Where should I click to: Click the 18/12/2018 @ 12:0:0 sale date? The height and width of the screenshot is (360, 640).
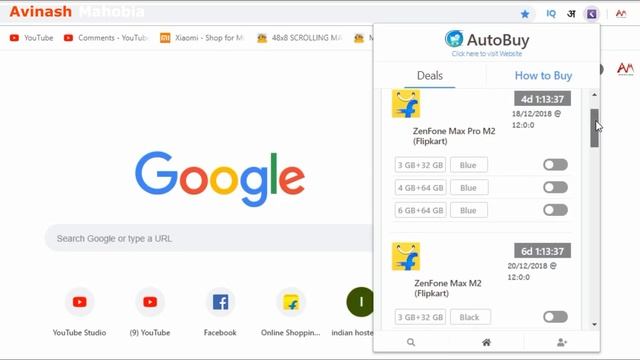536,119
